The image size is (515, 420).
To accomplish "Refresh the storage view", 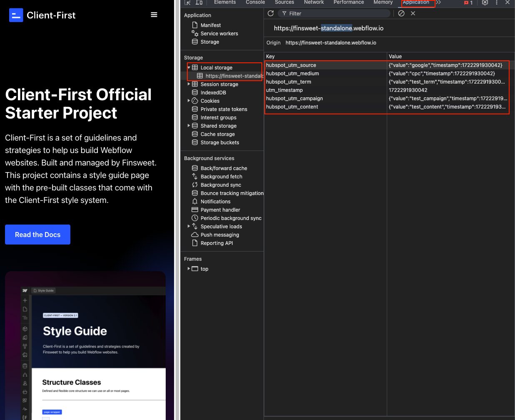I will click(271, 13).
